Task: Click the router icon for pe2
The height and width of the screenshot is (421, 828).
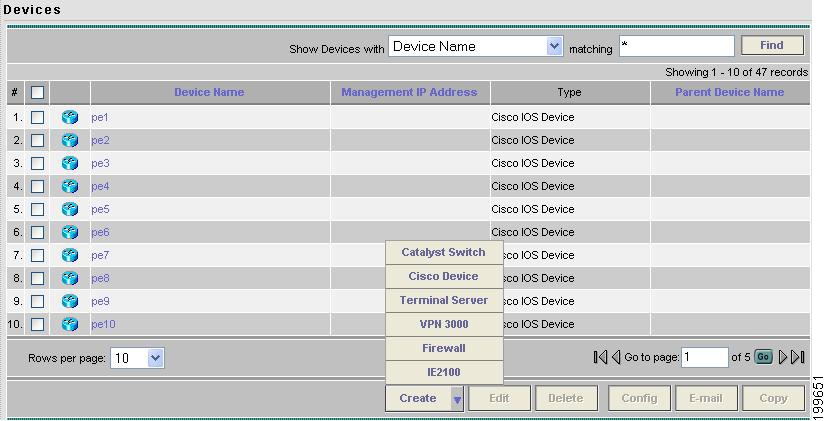Action: pyautogui.click(x=70, y=140)
